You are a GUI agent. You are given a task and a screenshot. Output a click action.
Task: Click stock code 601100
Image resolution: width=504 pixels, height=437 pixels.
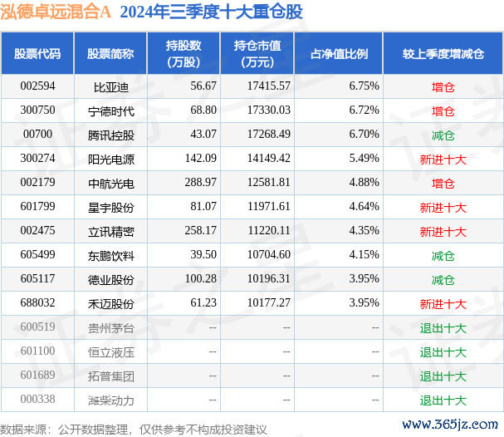[x=37, y=351]
